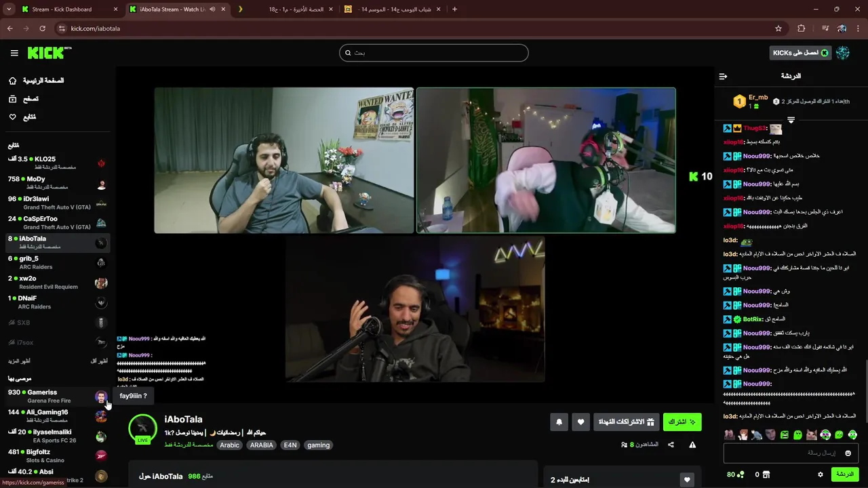Reload the page in browser

click(42, 28)
